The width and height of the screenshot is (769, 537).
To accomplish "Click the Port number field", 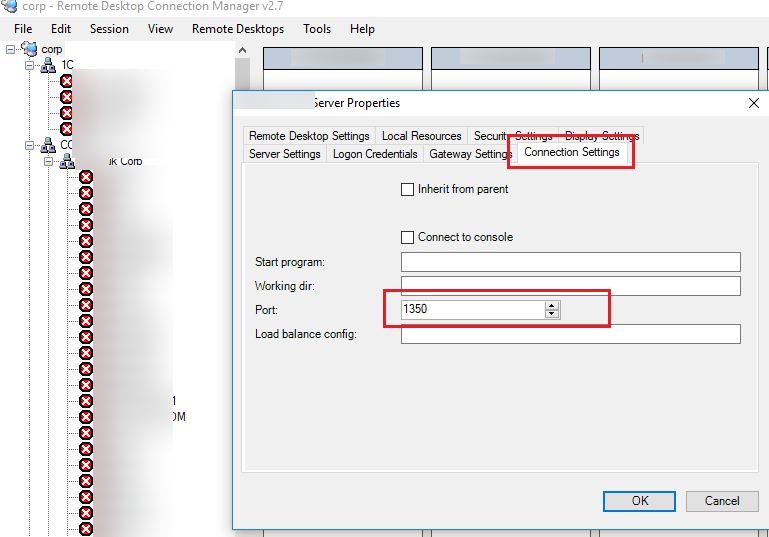I will click(473, 309).
